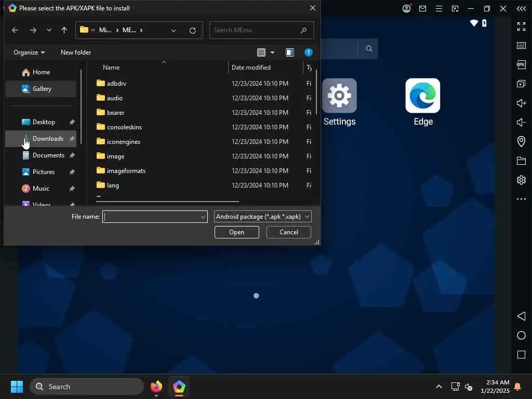The height and width of the screenshot is (399, 532).
Task: Open view options dropdown arrow
Action: [x=272, y=52]
